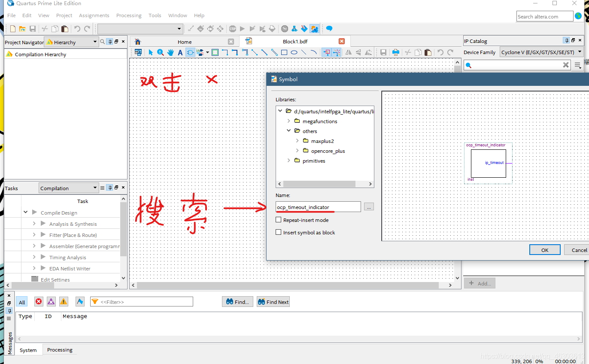Open the Device Family Cyclone V dropdown

click(x=541, y=52)
